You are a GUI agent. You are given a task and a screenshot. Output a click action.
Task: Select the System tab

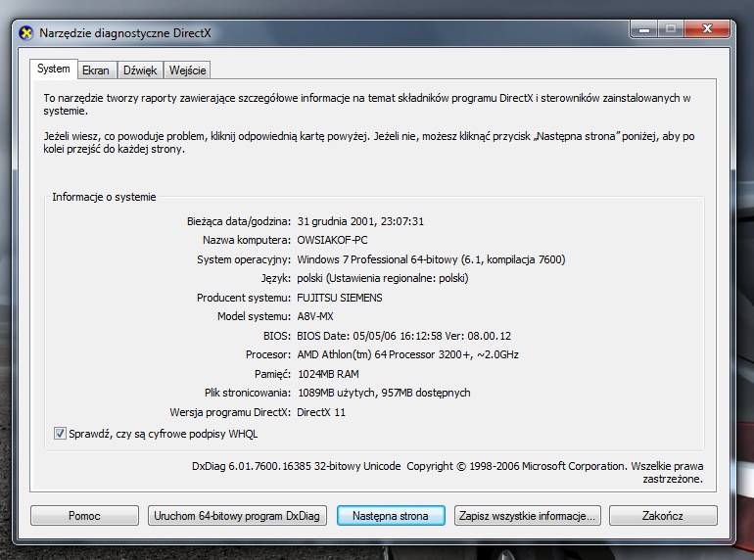click(54, 69)
